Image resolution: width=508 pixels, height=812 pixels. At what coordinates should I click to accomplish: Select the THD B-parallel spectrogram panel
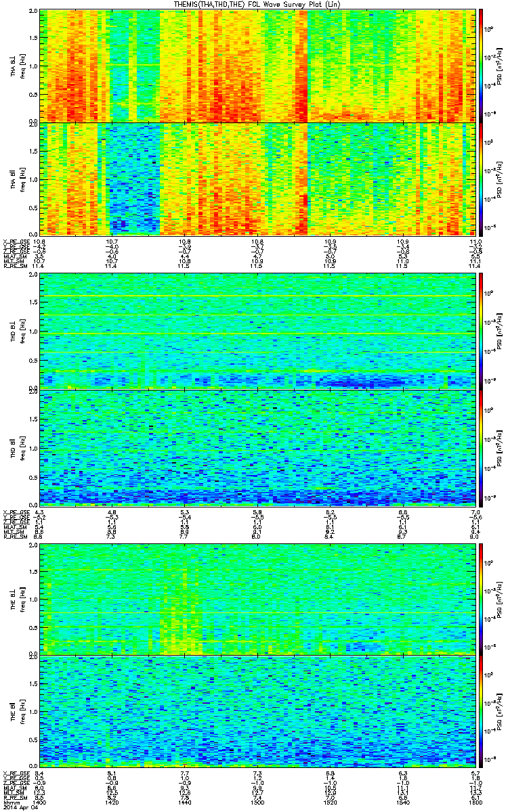(257, 447)
